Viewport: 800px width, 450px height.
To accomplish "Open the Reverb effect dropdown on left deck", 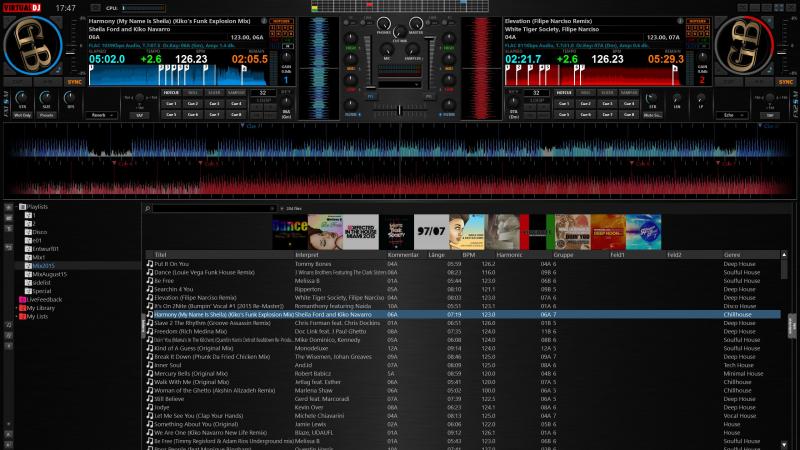I will pos(101,115).
